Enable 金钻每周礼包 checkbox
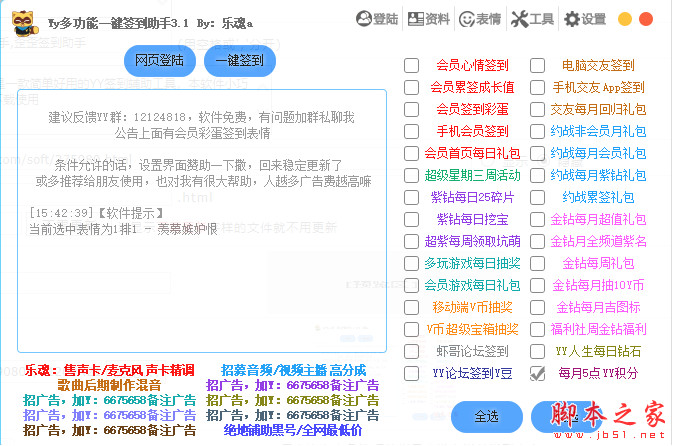 pyautogui.click(x=538, y=263)
